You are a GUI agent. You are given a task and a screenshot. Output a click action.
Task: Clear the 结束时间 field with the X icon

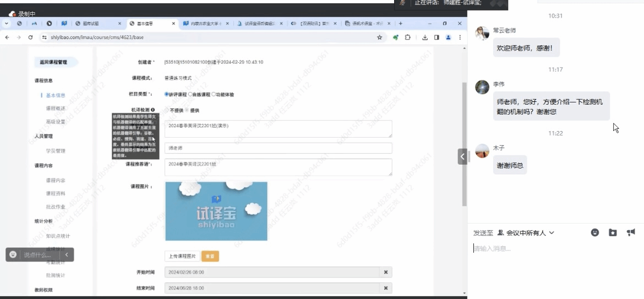coord(386,288)
